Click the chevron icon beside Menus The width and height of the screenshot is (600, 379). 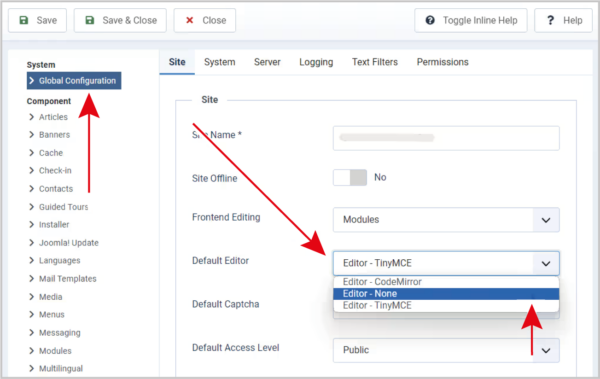(x=31, y=315)
